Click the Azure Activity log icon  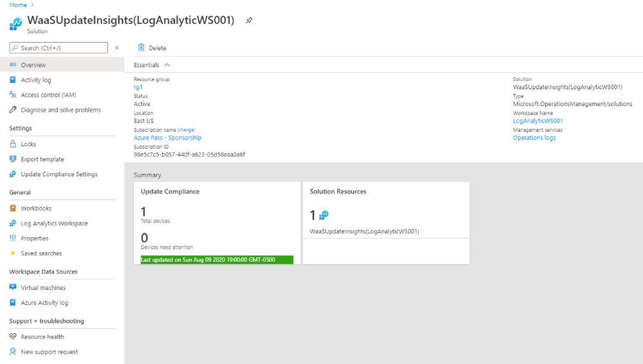pyautogui.click(x=13, y=302)
